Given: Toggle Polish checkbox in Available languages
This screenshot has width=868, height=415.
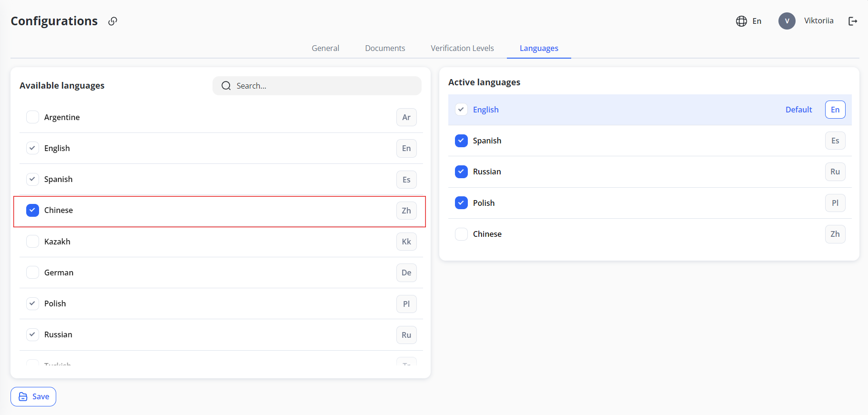Looking at the screenshot, I should click(x=32, y=304).
